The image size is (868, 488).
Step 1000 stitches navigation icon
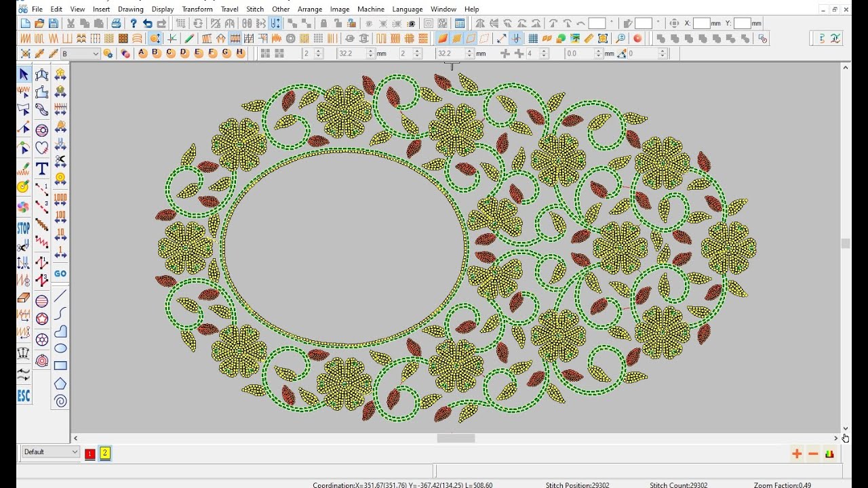[60, 198]
